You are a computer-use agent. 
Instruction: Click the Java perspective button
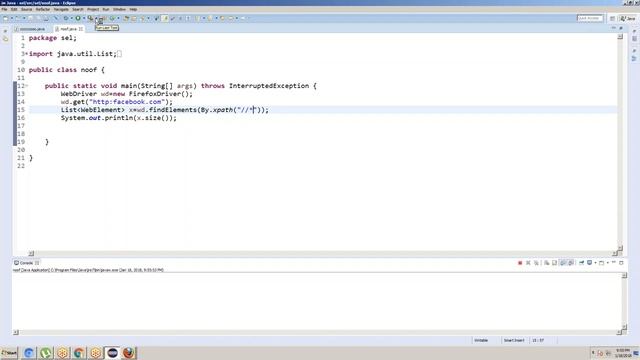tap(628, 18)
